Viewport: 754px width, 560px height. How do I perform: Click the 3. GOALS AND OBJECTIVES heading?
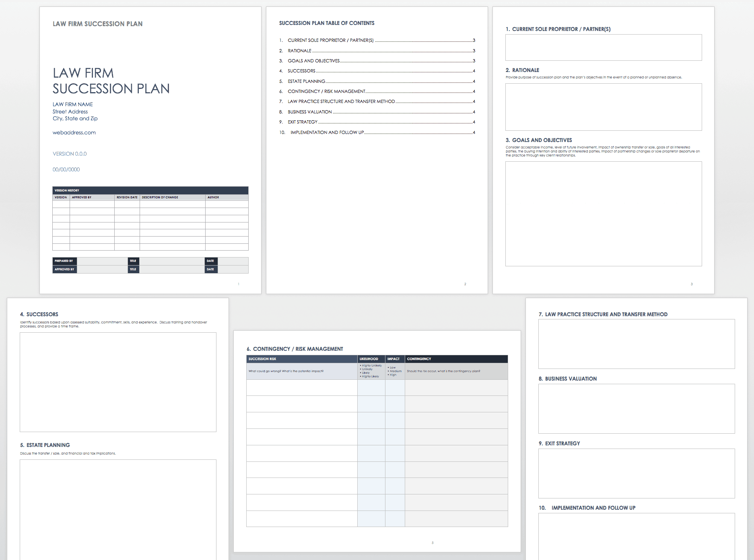tap(539, 140)
